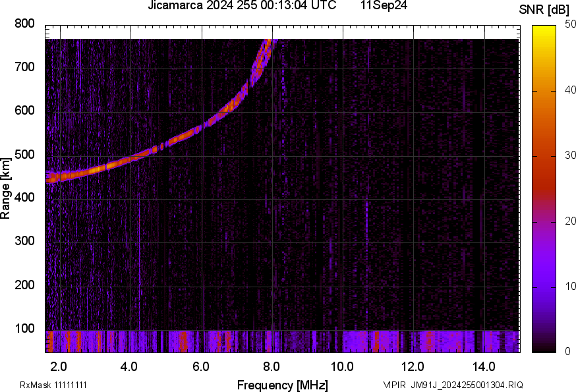Click the purple region of the SNR colorbar
The width and height of the screenshot is (576, 392).
544,264
